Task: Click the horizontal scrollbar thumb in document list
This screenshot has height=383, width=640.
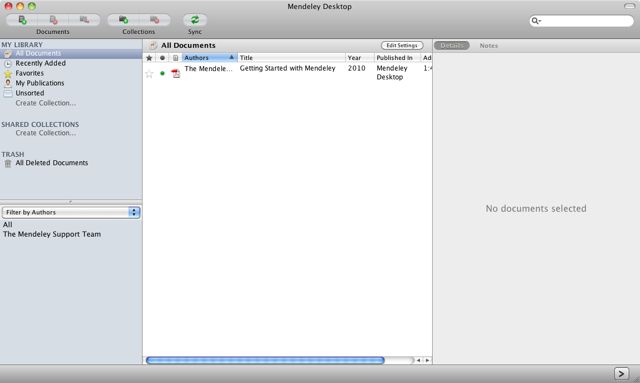Action: click(265, 360)
